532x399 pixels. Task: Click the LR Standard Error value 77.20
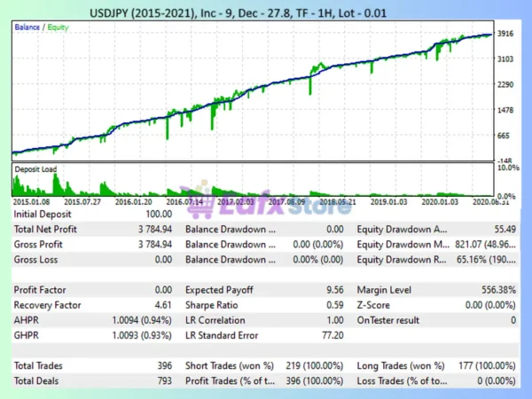(x=332, y=335)
